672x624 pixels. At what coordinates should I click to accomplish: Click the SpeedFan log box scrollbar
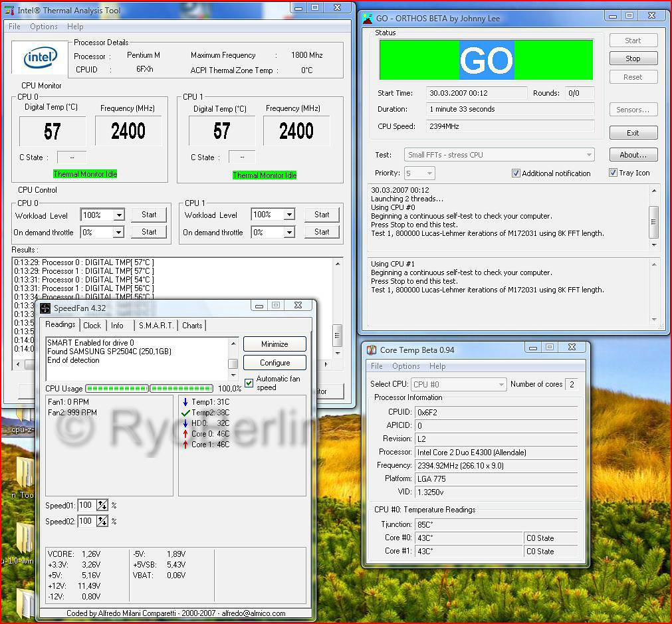[x=233, y=359]
